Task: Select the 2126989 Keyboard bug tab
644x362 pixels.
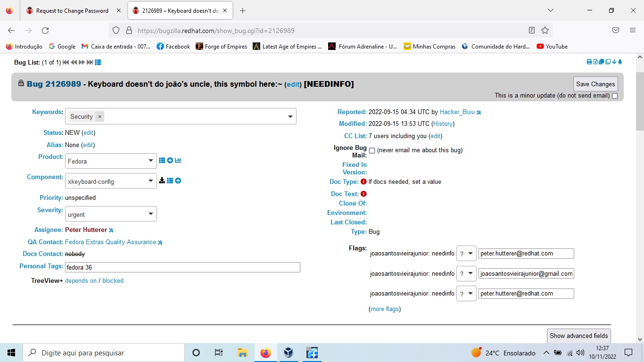Action: 180,10
